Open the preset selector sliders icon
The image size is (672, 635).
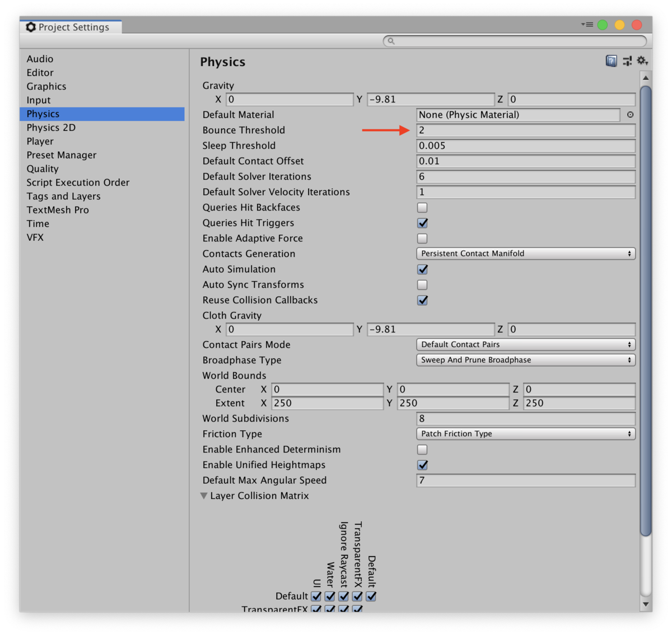(627, 61)
